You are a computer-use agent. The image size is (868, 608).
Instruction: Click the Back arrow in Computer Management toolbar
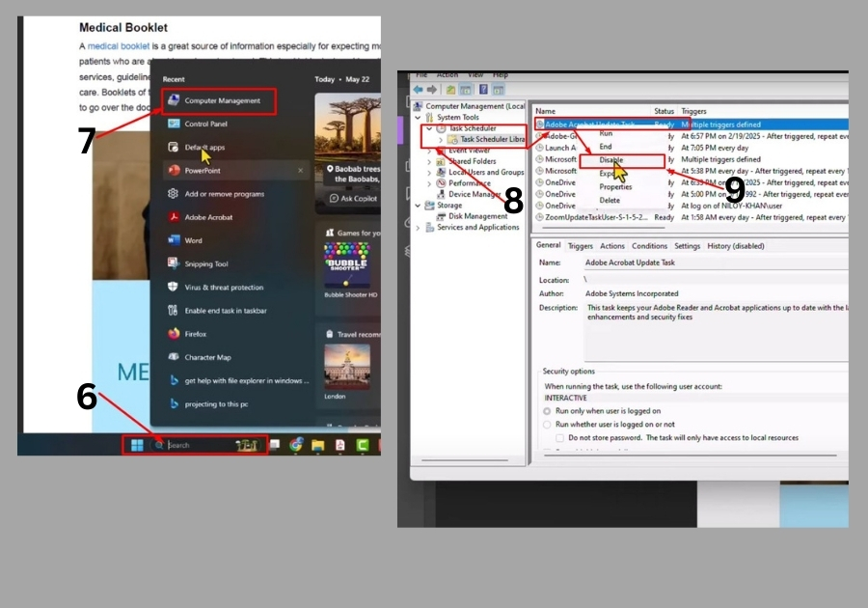[x=418, y=89]
